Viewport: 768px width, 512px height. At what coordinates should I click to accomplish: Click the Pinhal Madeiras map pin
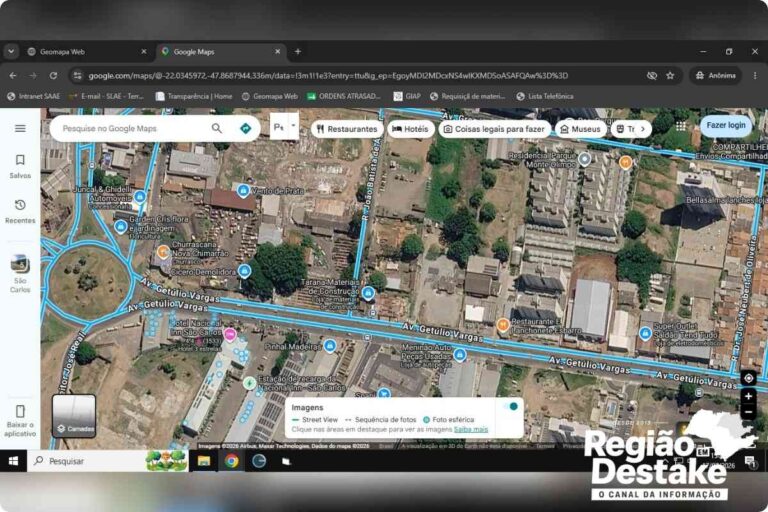pos(330,346)
